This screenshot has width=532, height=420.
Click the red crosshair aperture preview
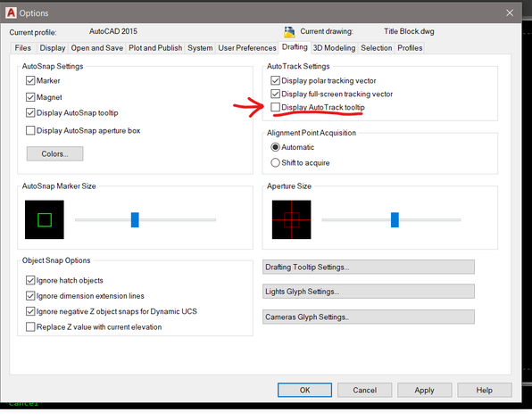[x=292, y=219]
